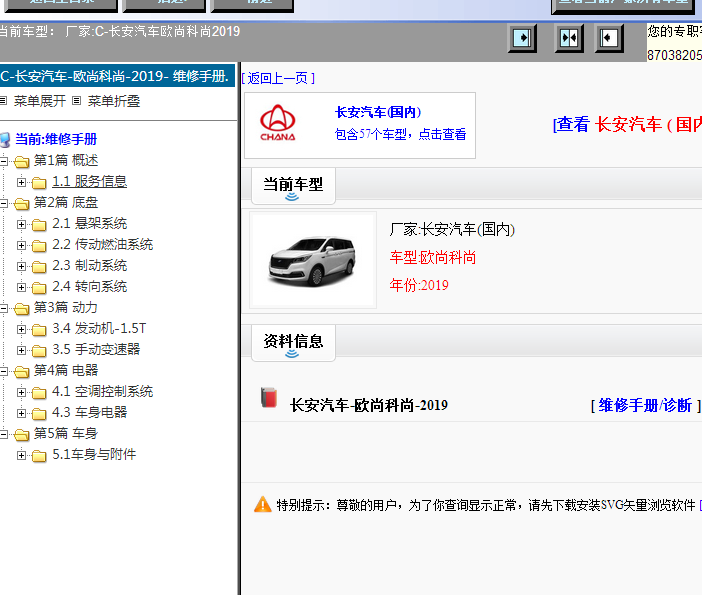Image resolution: width=702 pixels, height=595 pixels.
Task: Click the center-split panel arrows icon
Action: point(569,38)
